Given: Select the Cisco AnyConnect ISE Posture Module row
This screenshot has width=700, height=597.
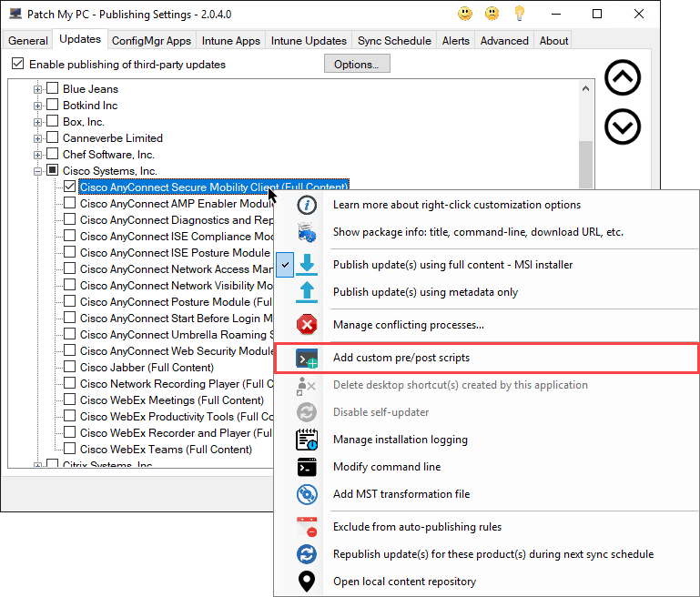Looking at the screenshot, I should click(x=175, y=253).
